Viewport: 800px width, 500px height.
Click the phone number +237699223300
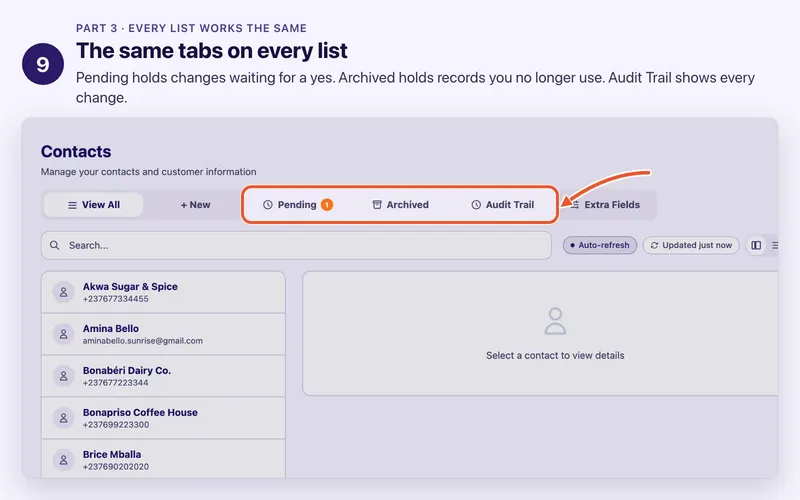click(116, 424)
